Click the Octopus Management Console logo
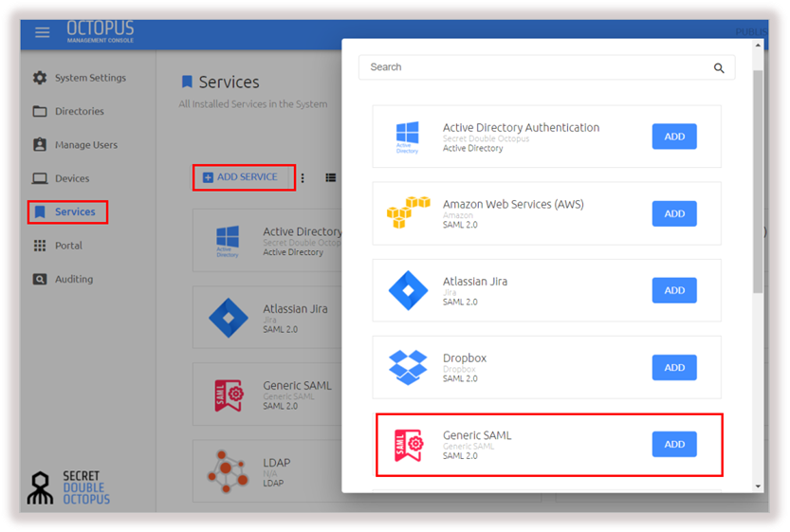 point(101,31)
